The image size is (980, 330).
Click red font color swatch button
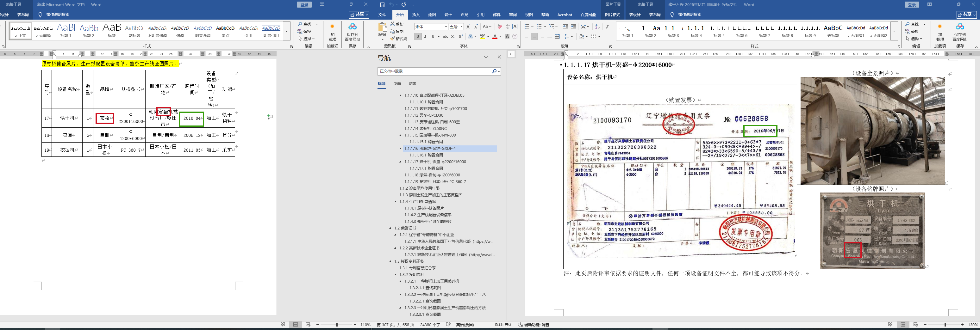pos(495,36)
